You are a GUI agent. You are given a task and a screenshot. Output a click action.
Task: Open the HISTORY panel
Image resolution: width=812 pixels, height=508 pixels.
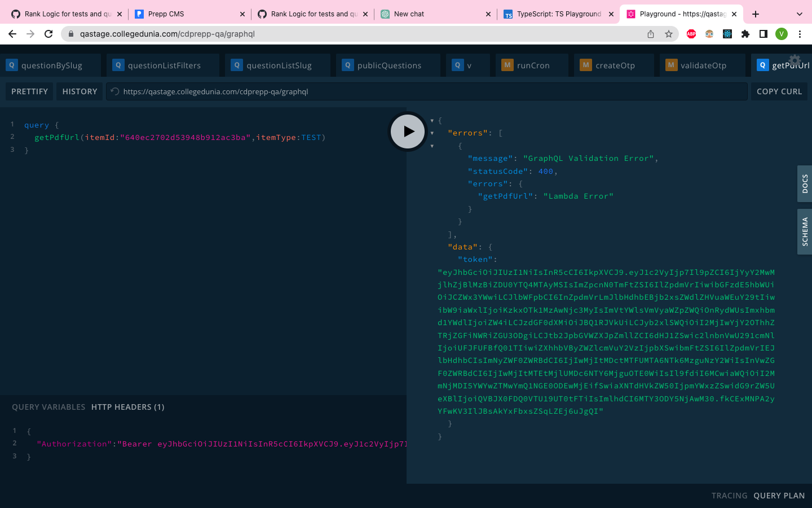pos(80,91)
